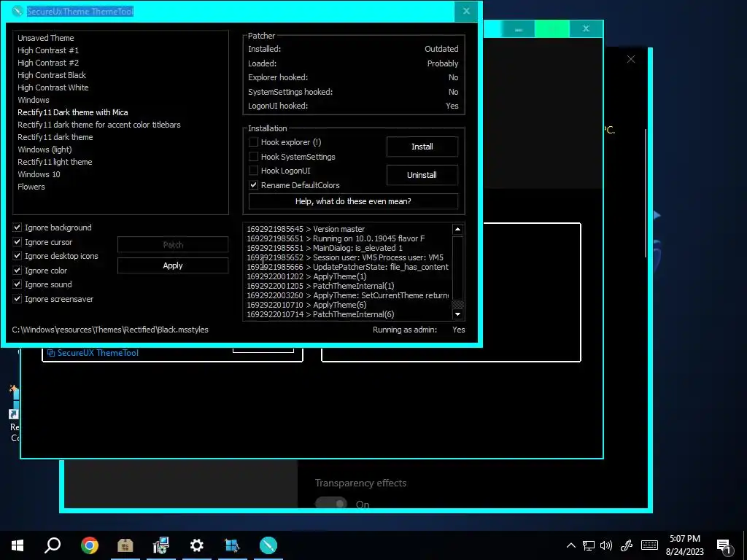The width and height of the screenshot is (747, 560).
Task: Select High Contrast #1 theme
Action: pos(48,50)
